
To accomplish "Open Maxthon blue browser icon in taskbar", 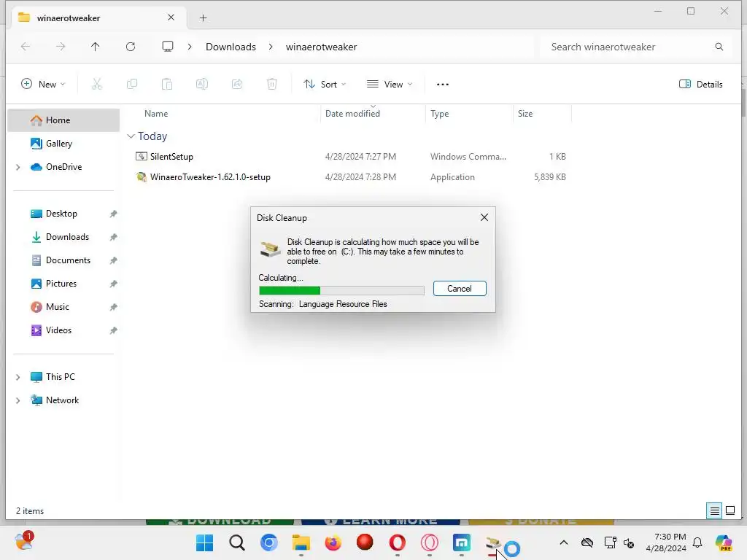I will point(462,542).
